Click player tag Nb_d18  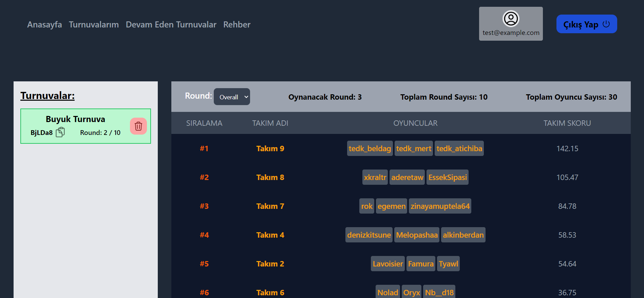439,292
